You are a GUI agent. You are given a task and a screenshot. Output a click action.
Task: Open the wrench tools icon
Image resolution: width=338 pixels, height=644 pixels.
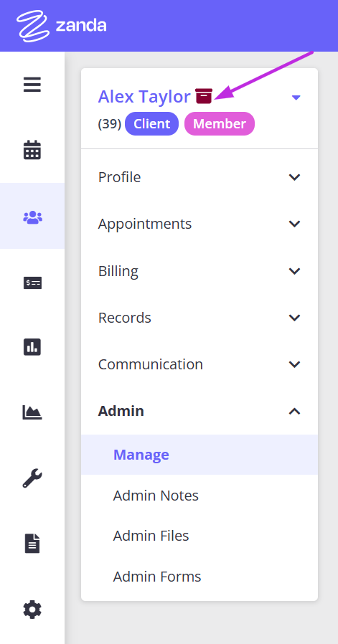pos(32,478)
